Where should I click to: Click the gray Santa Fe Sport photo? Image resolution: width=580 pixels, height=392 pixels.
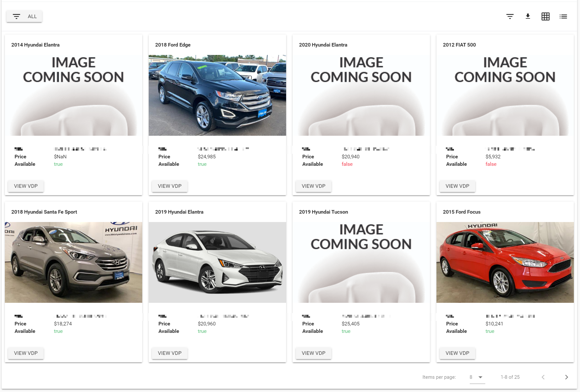point(73,262)
